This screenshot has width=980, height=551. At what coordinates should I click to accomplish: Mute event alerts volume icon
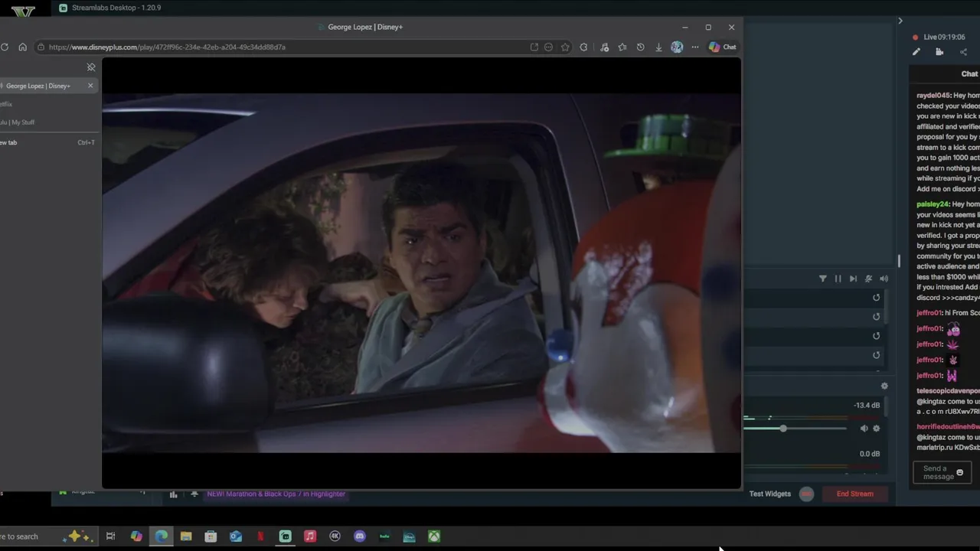(884, 279)
